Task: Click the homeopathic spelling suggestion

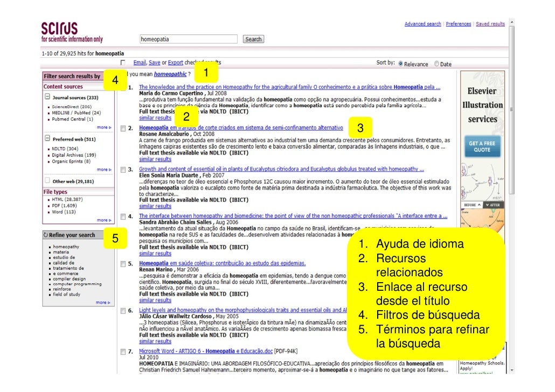Action: point(170,74)
